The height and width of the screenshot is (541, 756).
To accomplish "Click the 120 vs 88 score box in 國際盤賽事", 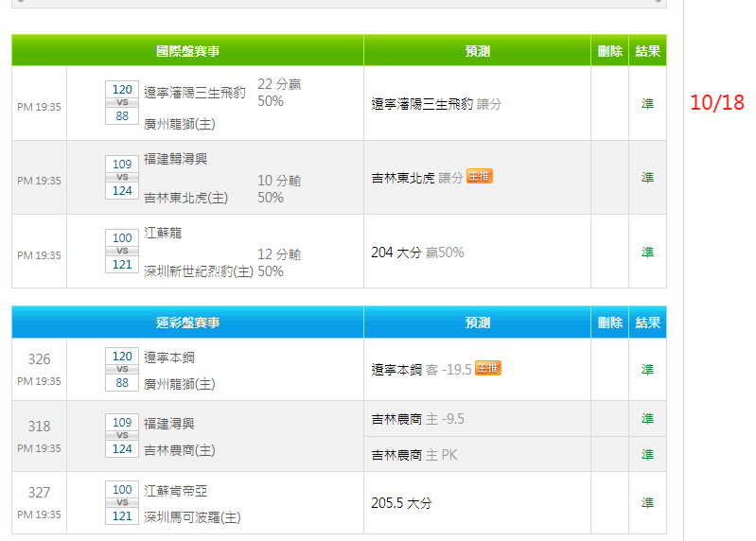I will [x=122, y=103].
